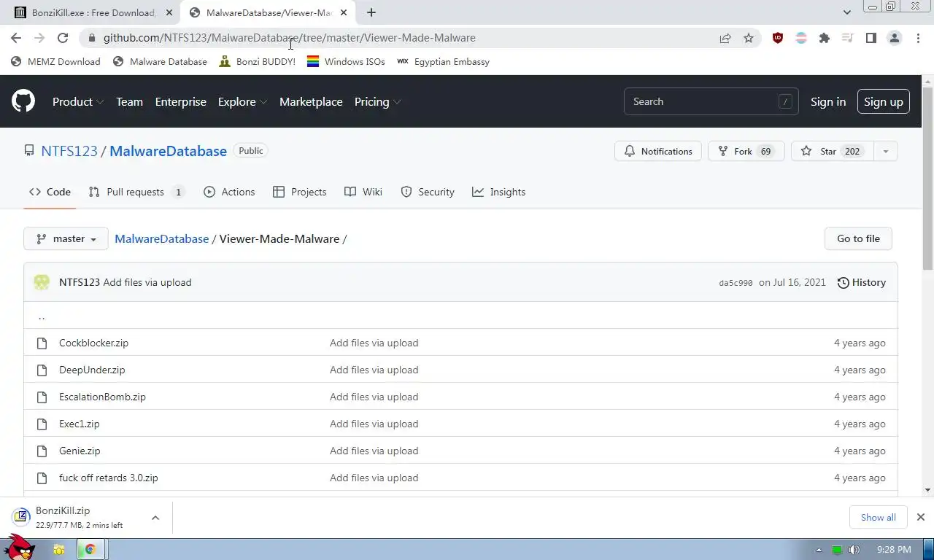This screenshot has height=560, width=934.
Task: Open the Insights tab
Action: click(498, 192)
